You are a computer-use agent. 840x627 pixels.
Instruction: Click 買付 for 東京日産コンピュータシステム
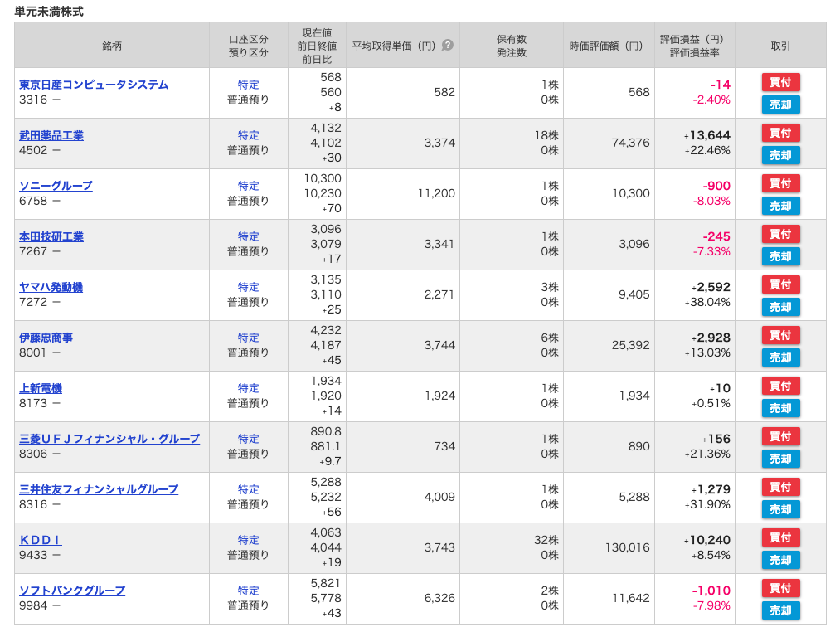(x=780, y=82)
